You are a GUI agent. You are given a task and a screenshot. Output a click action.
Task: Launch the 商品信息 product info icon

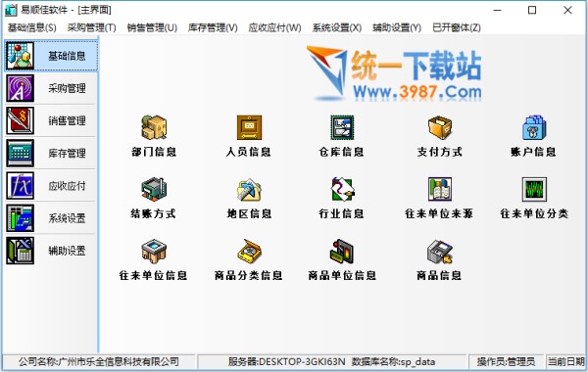click(x=439, y=251)
